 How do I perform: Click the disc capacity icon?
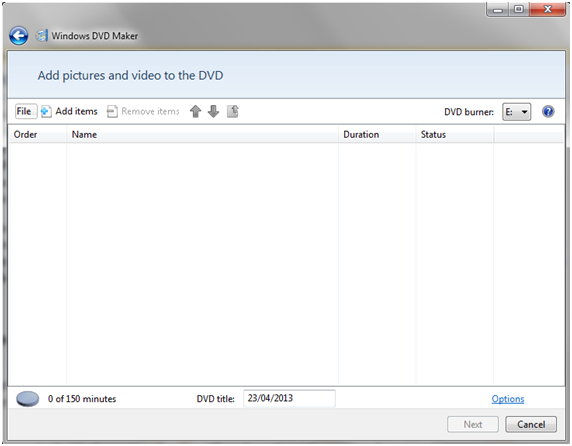point(28,399)
